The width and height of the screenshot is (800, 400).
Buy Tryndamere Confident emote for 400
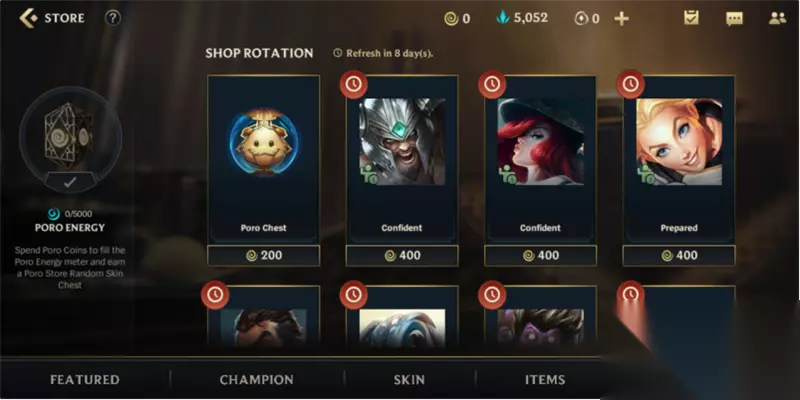(402, 256)
